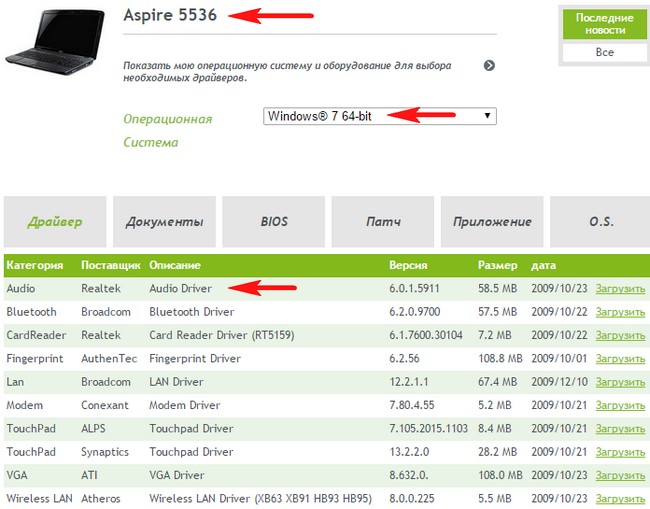Screen dimensions: 650x509
Task: Click Загрузить for the ATI VGA Driver
Action: [x=620, y=475]
